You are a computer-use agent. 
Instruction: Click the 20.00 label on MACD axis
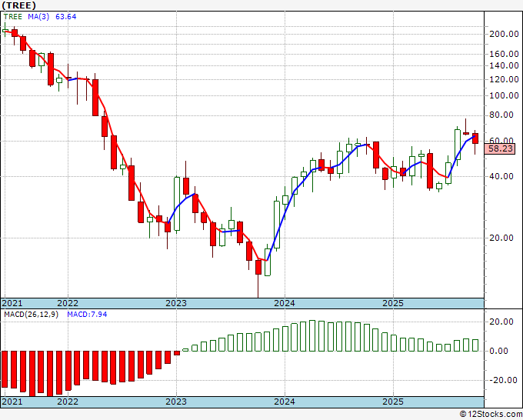point(501,322)
